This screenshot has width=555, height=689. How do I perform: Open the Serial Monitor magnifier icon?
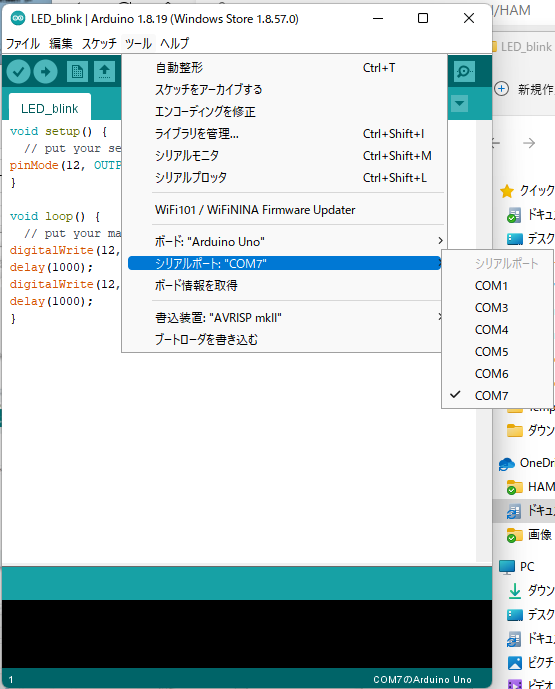pos(464,71)
